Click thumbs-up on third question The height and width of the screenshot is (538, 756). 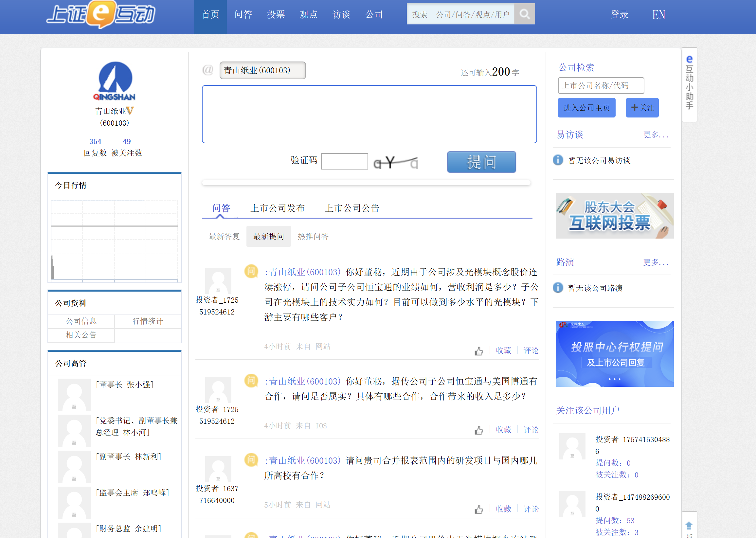pyautogui.click(x=478, y=509)
